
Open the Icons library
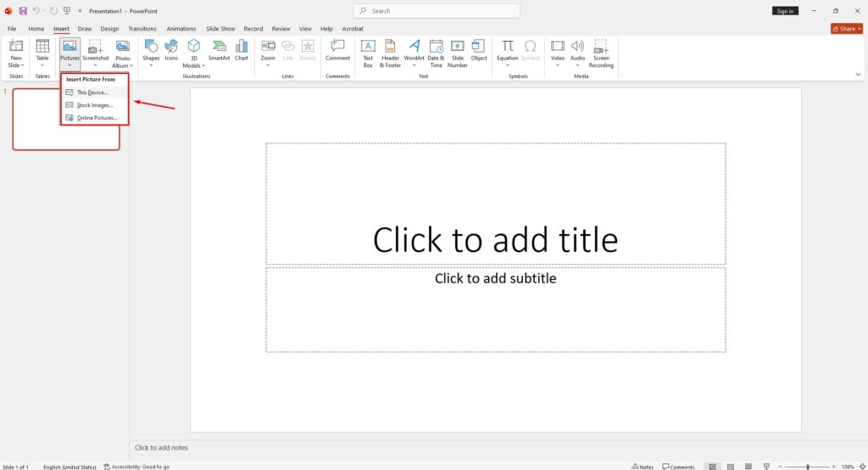pos(171,50)
